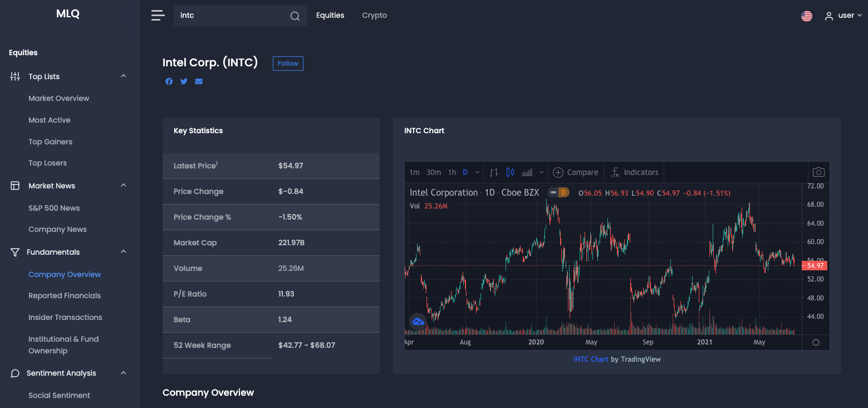
Task: Select the Bars chart style icon
Action: pos(494,172)
